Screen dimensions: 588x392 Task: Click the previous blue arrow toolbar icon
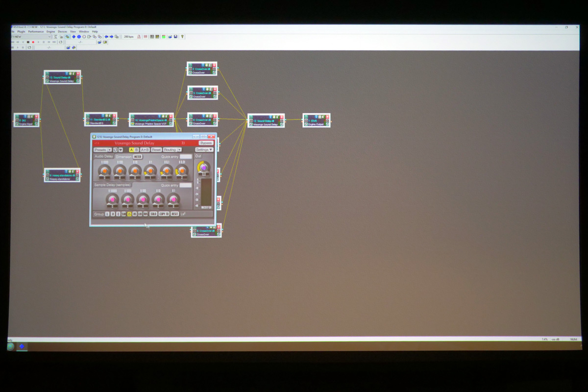106,37
